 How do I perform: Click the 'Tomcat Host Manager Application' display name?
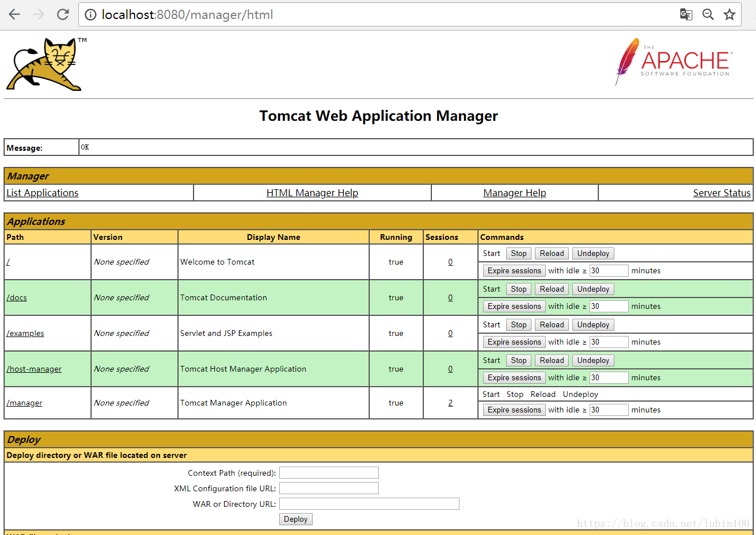(x=243, y=369)
